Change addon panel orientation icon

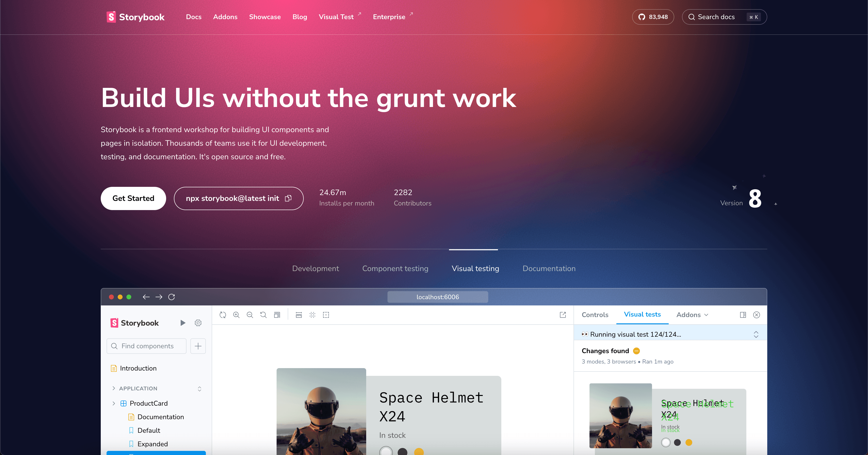(743, 315)
